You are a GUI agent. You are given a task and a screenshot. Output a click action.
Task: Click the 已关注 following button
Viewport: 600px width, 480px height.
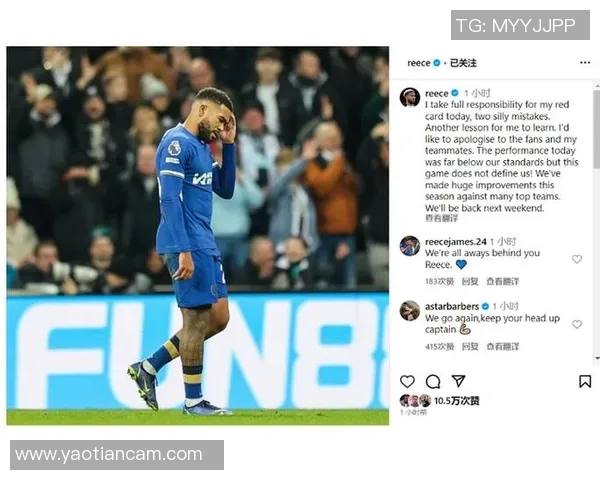[463, 63]
